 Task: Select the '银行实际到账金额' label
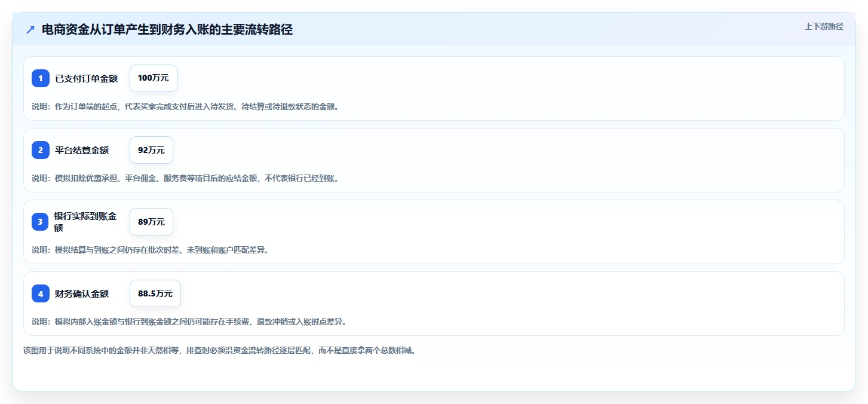[85, 222]
